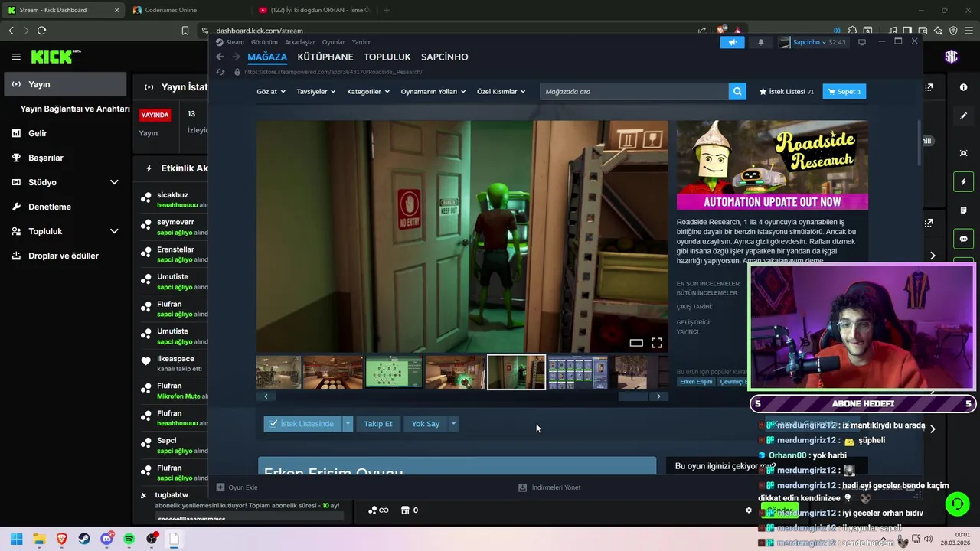This screenshot has width=980, height=551.
Task: Toggle fullscreen on the Steam screenshot viewer
Action: point(657,343)
